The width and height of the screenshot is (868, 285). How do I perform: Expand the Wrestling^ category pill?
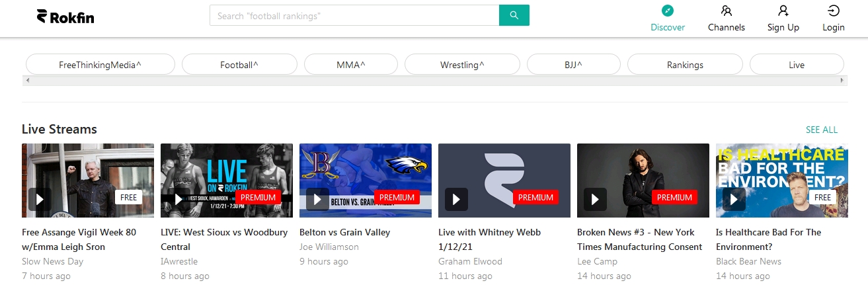coord(462,65)
